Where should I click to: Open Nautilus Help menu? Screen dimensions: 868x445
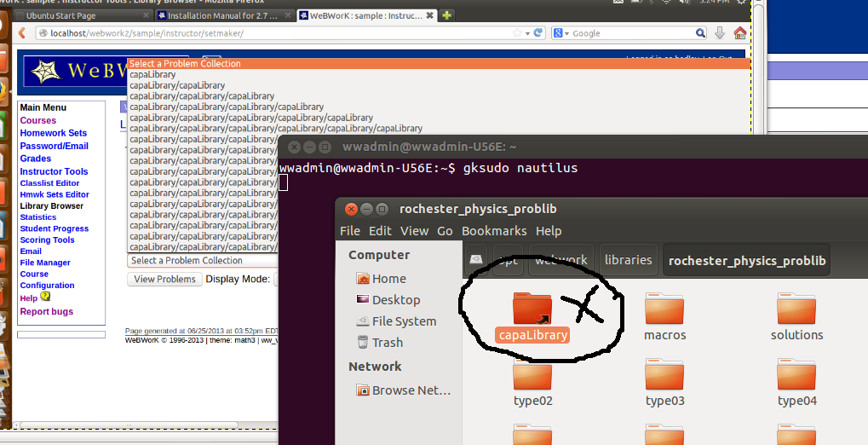point(549,230)
